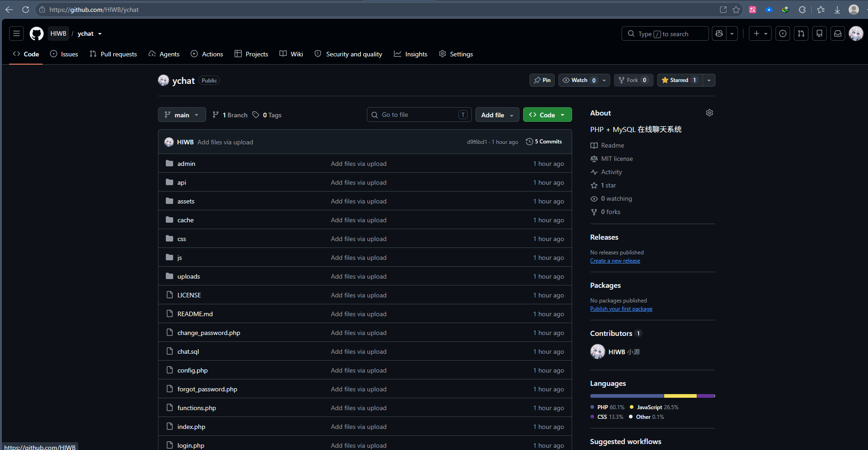
Task: Open the browser downloads icon
Action: click(837, 10)
